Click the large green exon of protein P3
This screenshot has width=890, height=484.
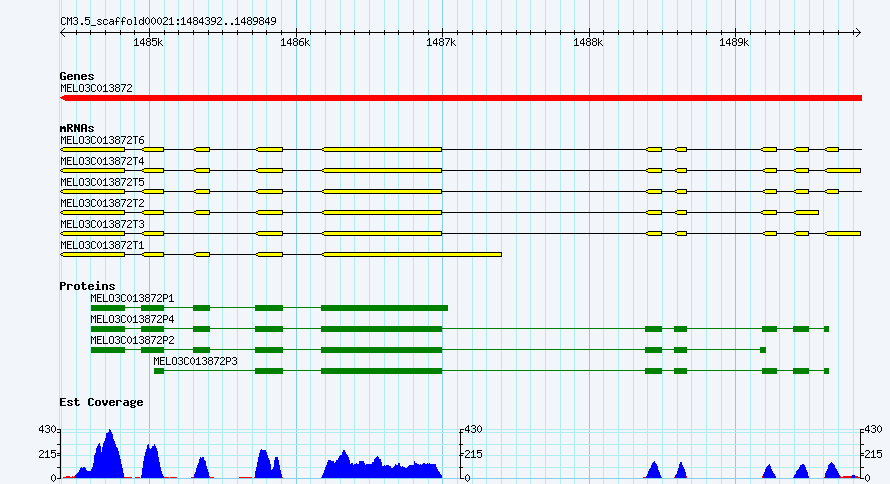tap(381, 371)
